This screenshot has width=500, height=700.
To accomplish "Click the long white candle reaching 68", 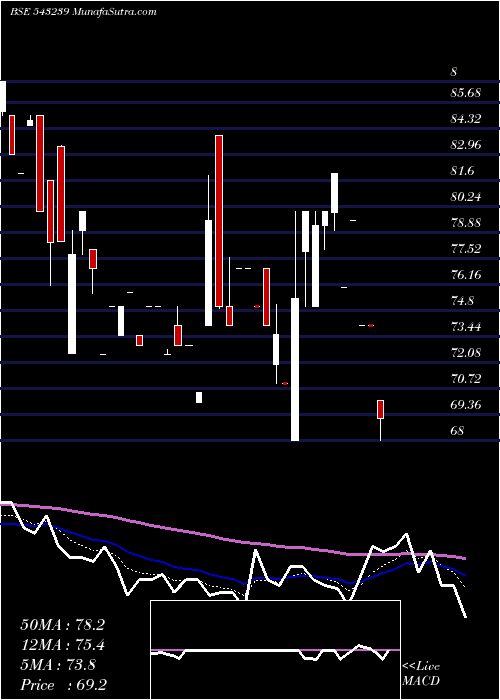I will [295, 369].
